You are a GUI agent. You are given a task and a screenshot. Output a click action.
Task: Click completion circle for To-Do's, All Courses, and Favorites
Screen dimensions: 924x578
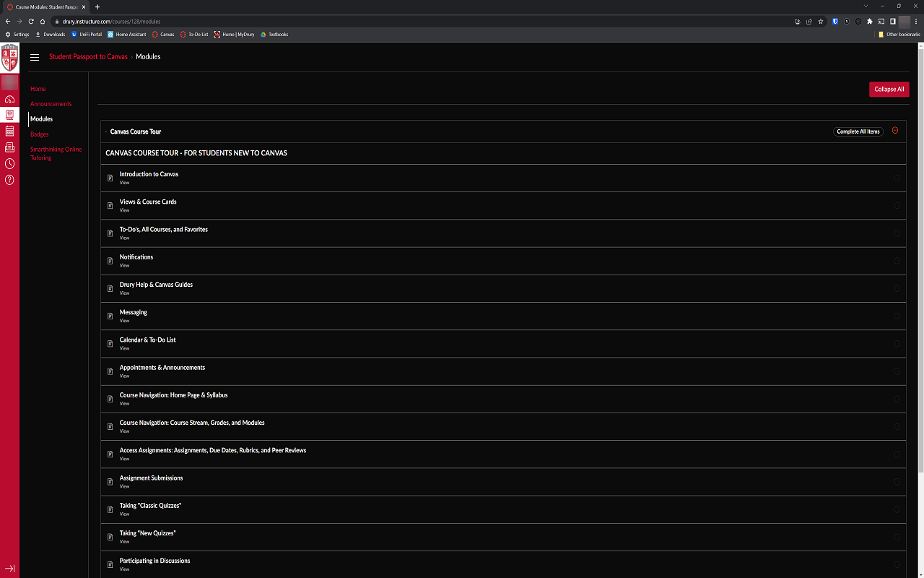(897, 233)
